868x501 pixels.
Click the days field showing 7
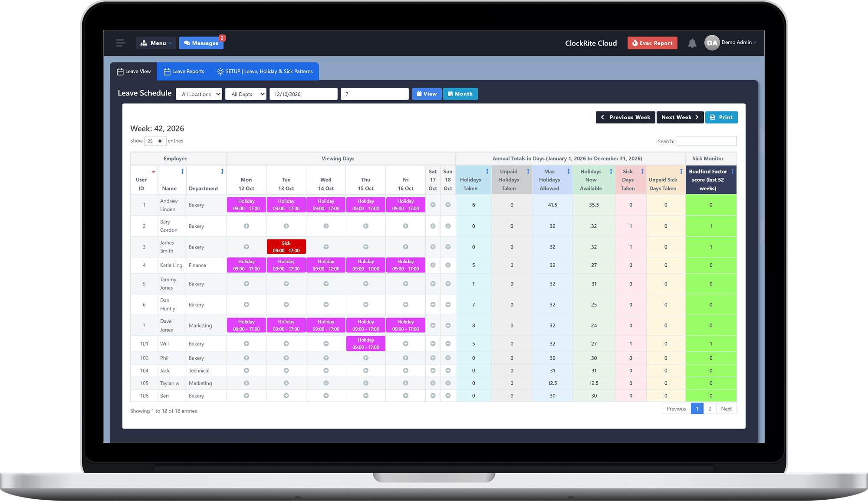pos(375,94)
